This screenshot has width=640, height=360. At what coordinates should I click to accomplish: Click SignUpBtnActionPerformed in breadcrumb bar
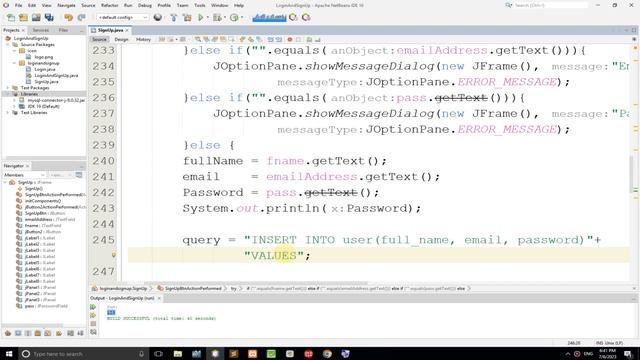pyautogui.click(x=193, y=289)
